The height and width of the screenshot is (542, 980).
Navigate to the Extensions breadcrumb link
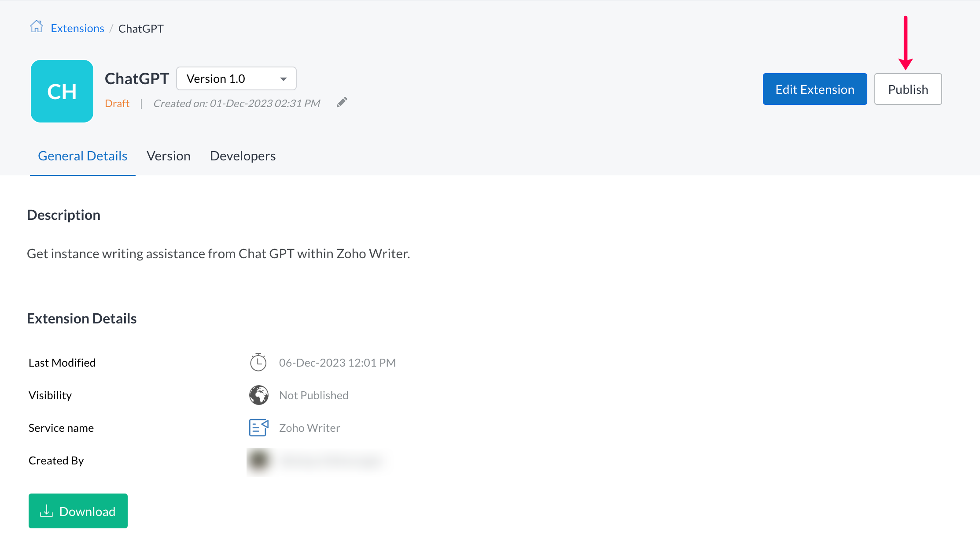(x=77, y=29)
